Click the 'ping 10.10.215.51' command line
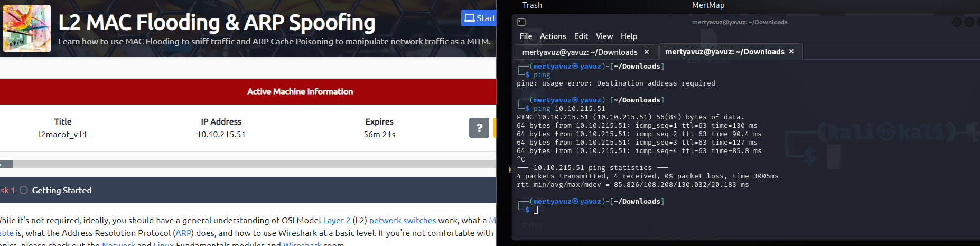 pyautogui.click(x=570, y=109)
